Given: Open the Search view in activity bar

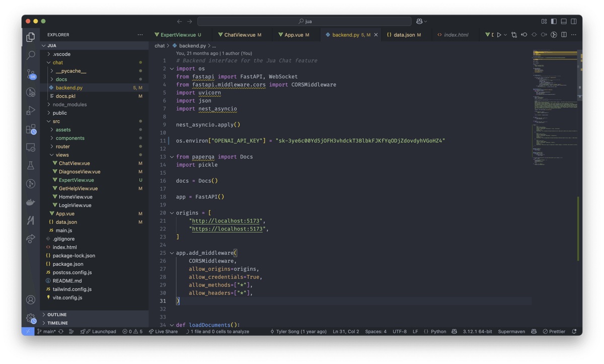Looking at the screenshot, I should coord(31,55).
